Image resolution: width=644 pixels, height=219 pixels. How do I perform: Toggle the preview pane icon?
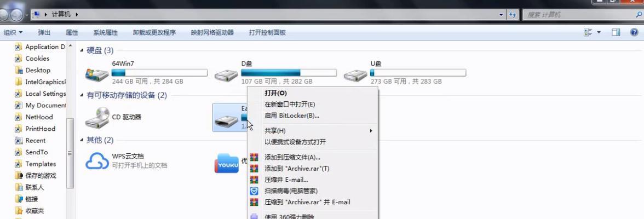click(616, 32)
